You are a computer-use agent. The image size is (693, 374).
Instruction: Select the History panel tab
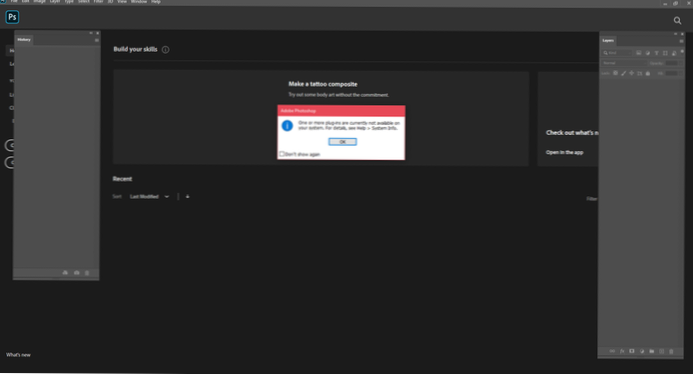24,40
